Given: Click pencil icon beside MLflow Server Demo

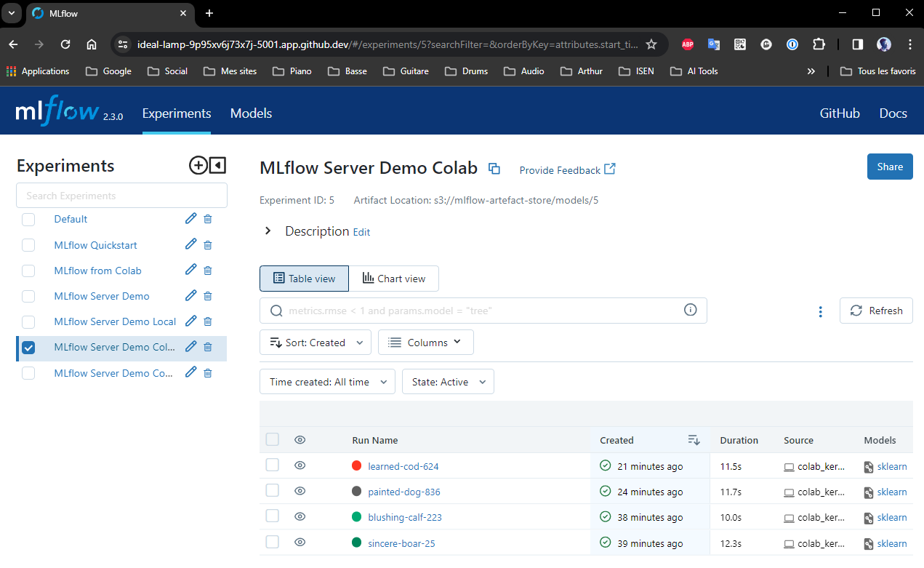Looking at the screenshot, I should click(191, 295).
